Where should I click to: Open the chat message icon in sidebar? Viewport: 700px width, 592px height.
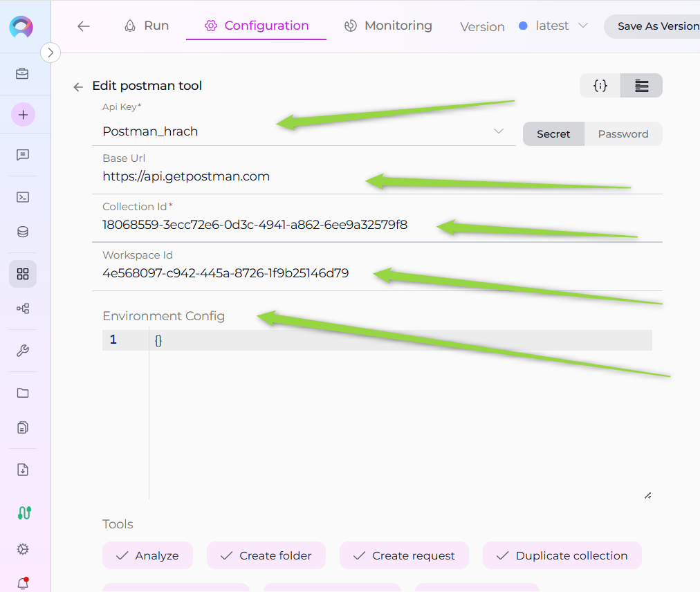[x=23, y=155]
